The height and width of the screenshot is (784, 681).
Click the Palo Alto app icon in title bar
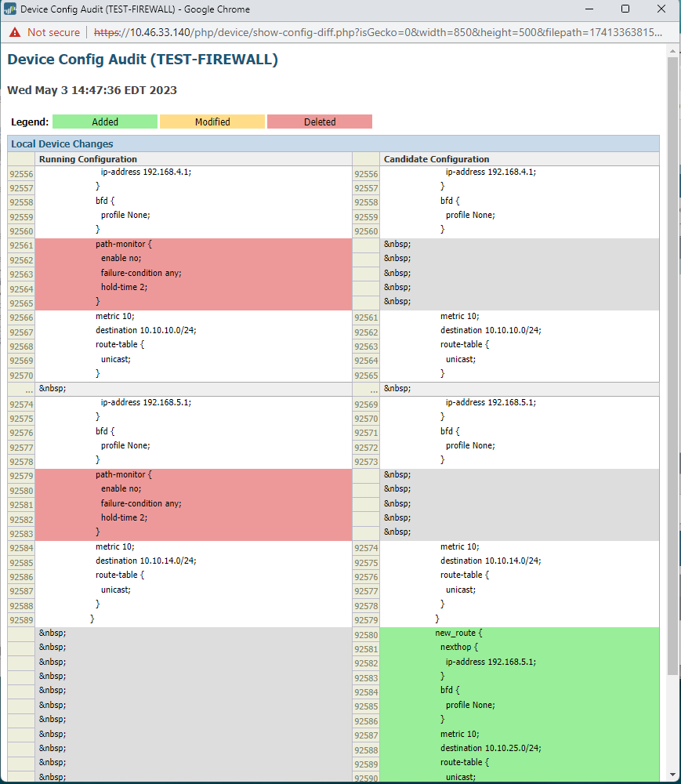[x=9, y=9]
